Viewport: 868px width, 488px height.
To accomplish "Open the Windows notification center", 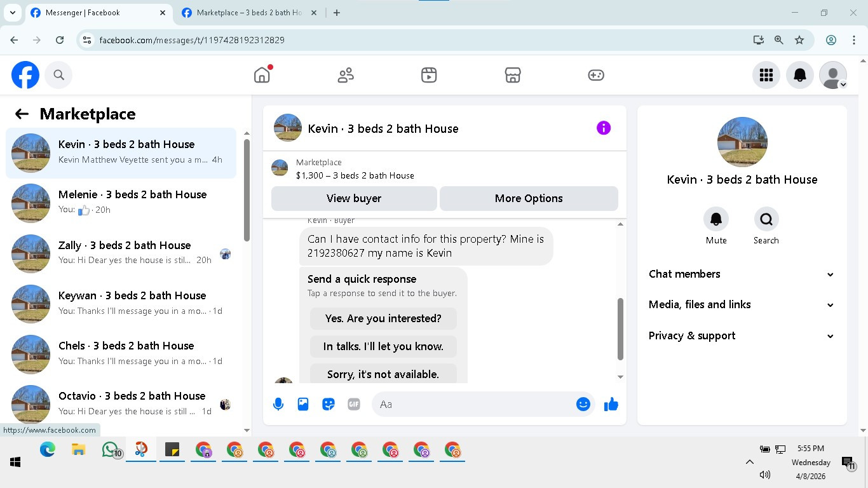I will pos(848,463).
